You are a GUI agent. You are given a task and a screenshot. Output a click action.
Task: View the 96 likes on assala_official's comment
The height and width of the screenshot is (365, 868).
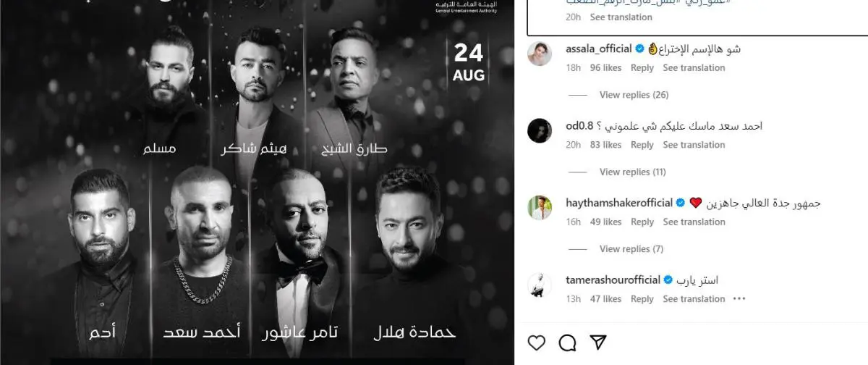[x=606, y=67]
